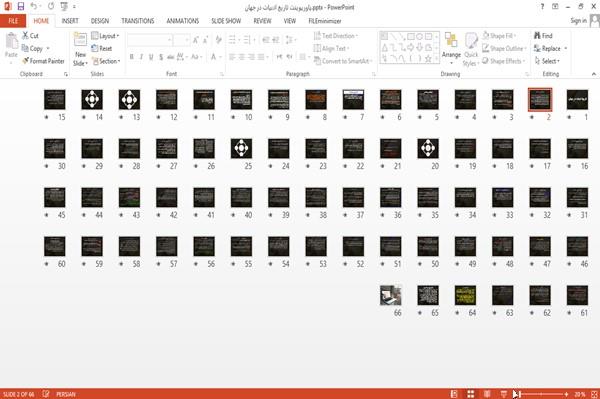This screenshot has width=600, height=399.
Task: Open the font name combo box
Action: coord(149,40)
